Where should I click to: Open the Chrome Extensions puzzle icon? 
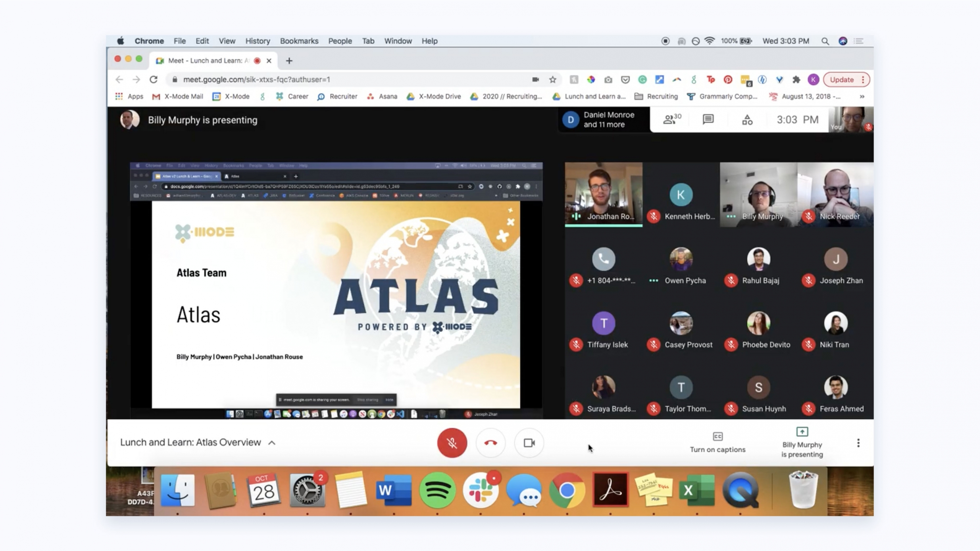[x=796, y=80]
